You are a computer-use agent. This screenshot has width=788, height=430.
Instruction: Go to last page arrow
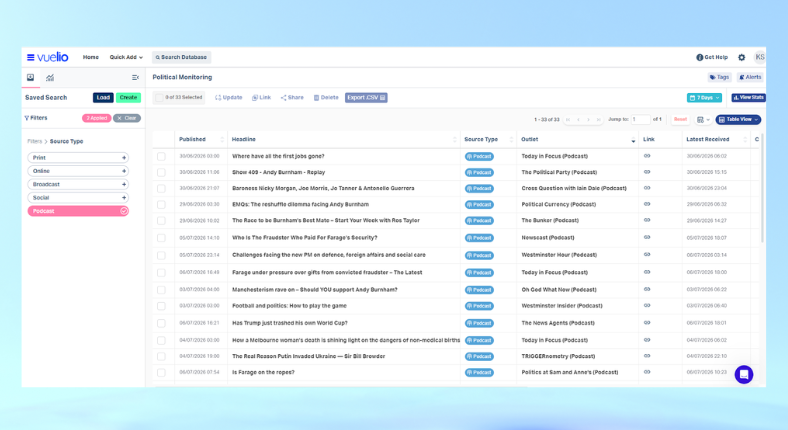coord(598,120)
